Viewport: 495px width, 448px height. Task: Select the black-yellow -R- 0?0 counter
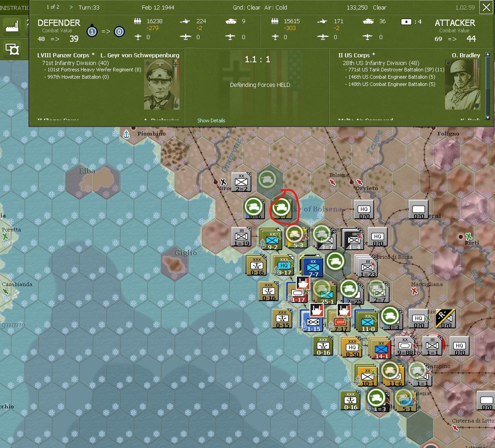pos(446,318)
